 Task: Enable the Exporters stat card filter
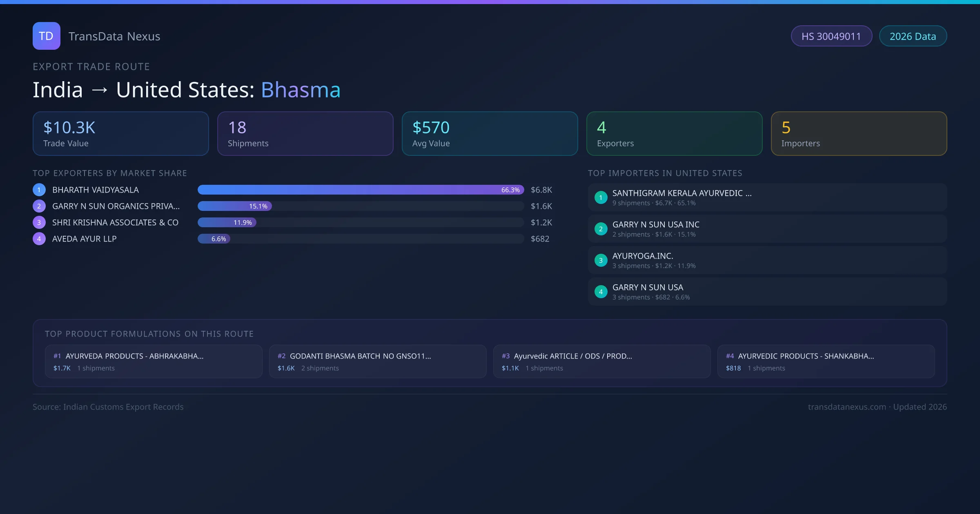tap(674, 133)
